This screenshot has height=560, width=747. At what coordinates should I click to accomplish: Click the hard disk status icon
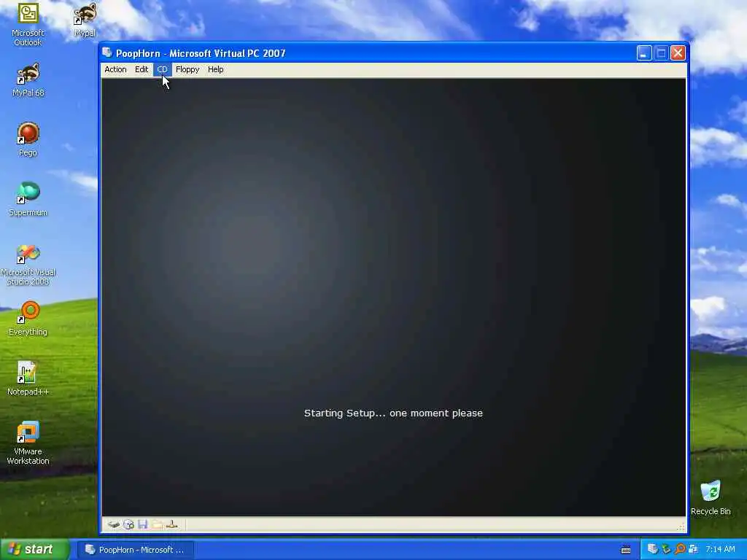point(113,524)
